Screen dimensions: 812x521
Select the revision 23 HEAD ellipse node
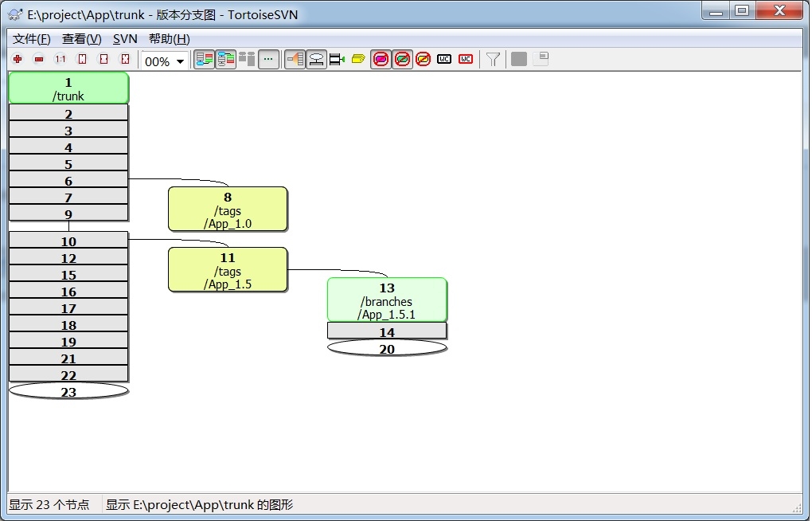[x=68, y=391]
